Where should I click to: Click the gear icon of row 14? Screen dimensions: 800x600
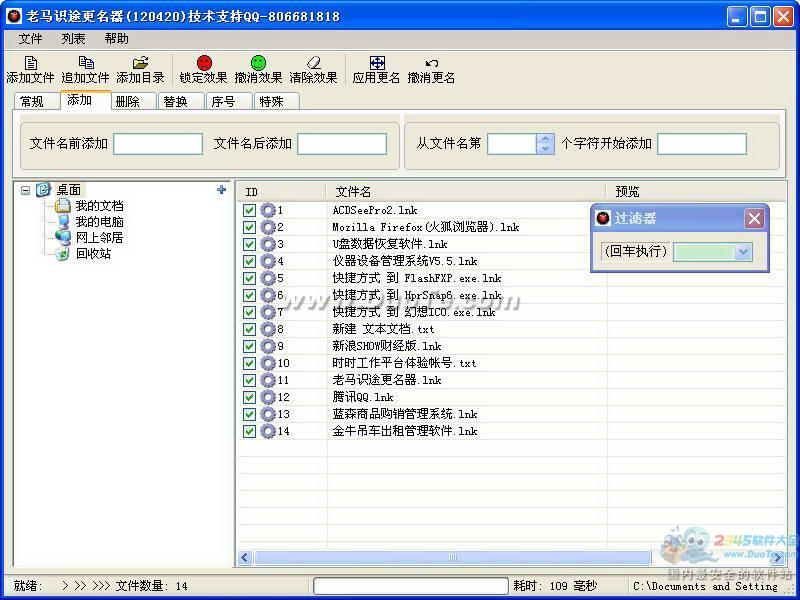pos(268,431)
